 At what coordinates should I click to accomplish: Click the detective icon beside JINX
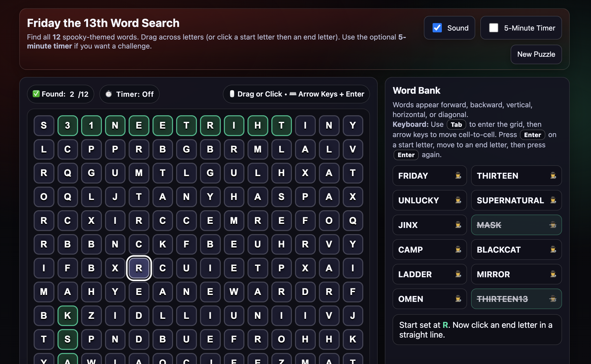click(x=458, y=225)
